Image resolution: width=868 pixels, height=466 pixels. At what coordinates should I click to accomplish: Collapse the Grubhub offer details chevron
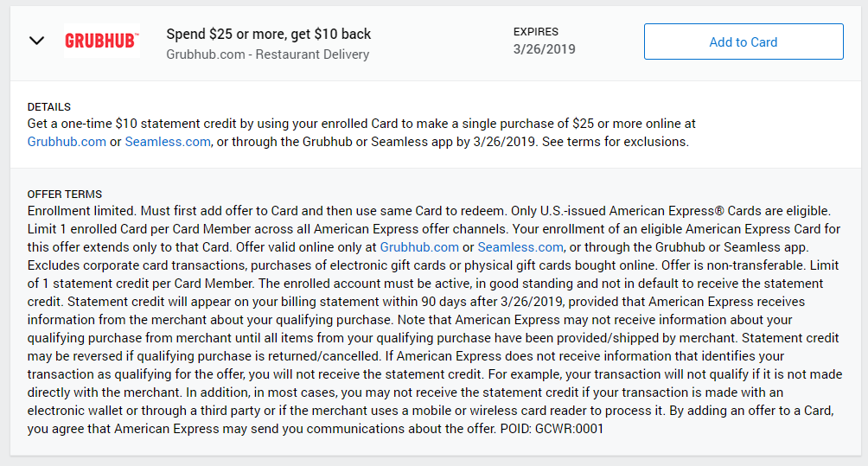[36, 41]
